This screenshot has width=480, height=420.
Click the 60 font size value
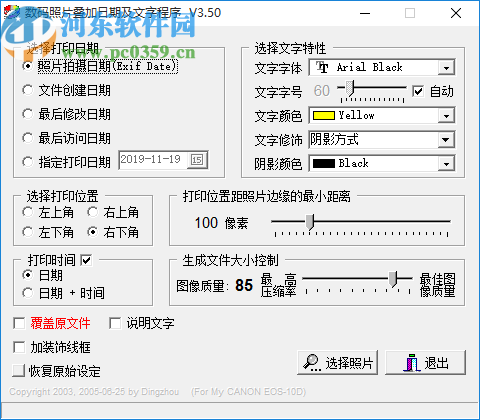click(322, 91)
